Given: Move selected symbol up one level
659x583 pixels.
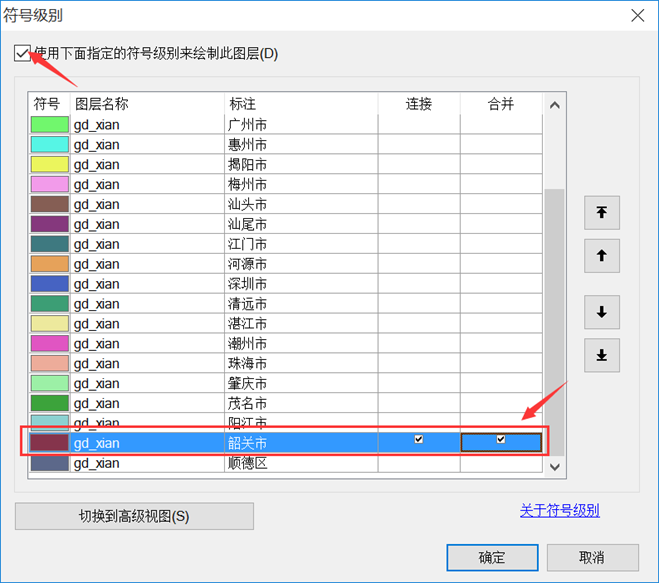Looking at the screenshot, I should [x=601, y=256].
